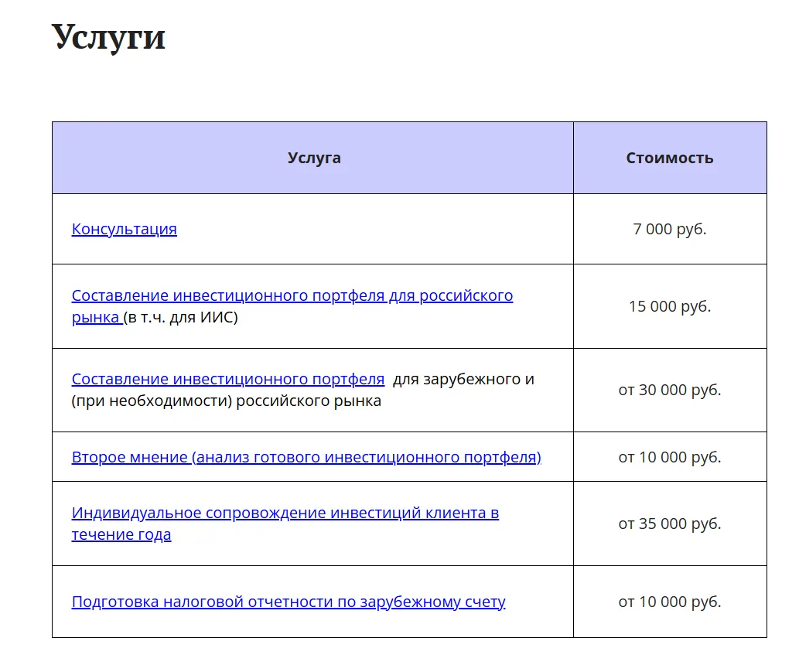Click the Услуга column header
The height and width of the screenshot is (672, 799).
coord(314,158)
